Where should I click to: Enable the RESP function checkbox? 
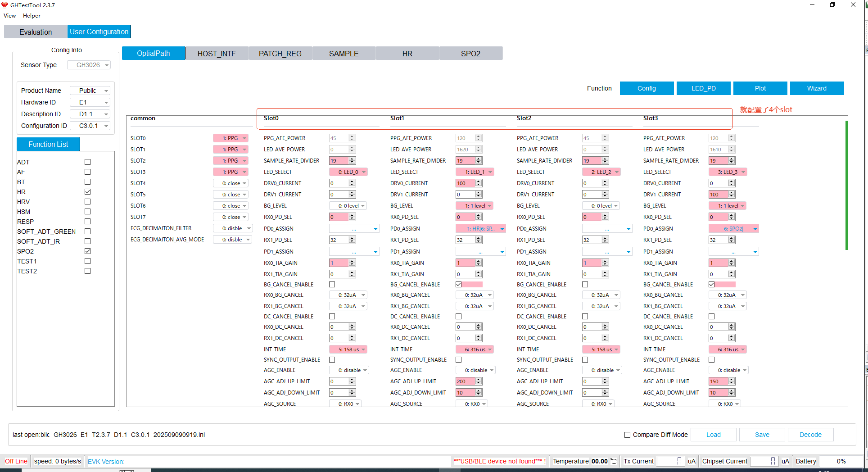tap(88, 221)
